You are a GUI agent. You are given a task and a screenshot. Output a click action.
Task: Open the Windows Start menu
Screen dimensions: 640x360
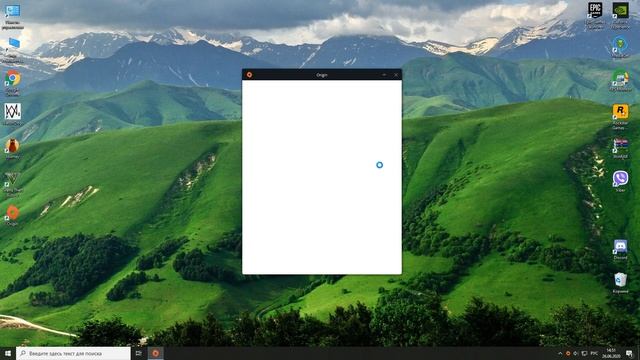[x=8, y=353]
